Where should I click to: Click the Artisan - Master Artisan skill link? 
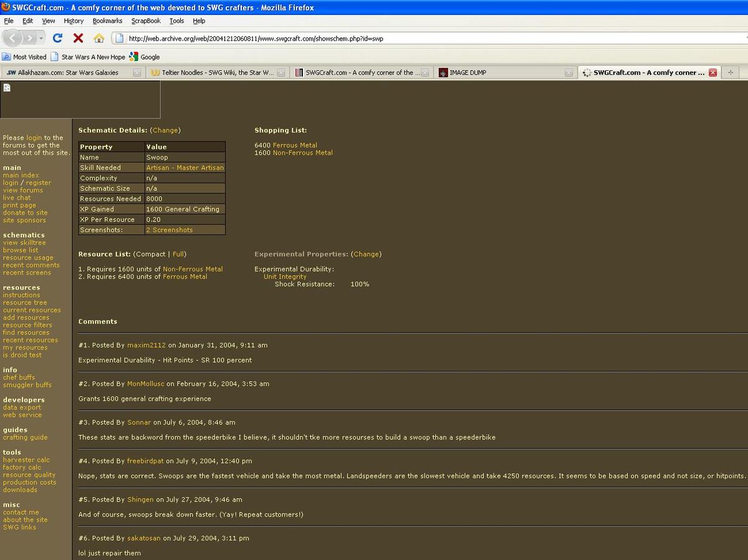pyautogui.click(x=185, y=168)
